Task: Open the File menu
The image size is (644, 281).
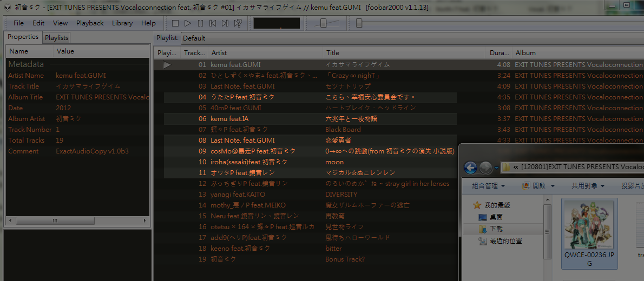Action: (18, 23)
